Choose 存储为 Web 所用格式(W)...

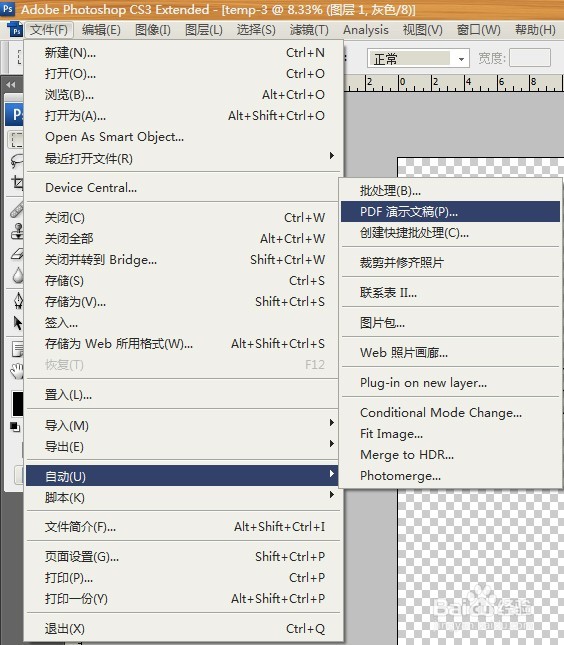click(183, 343)
